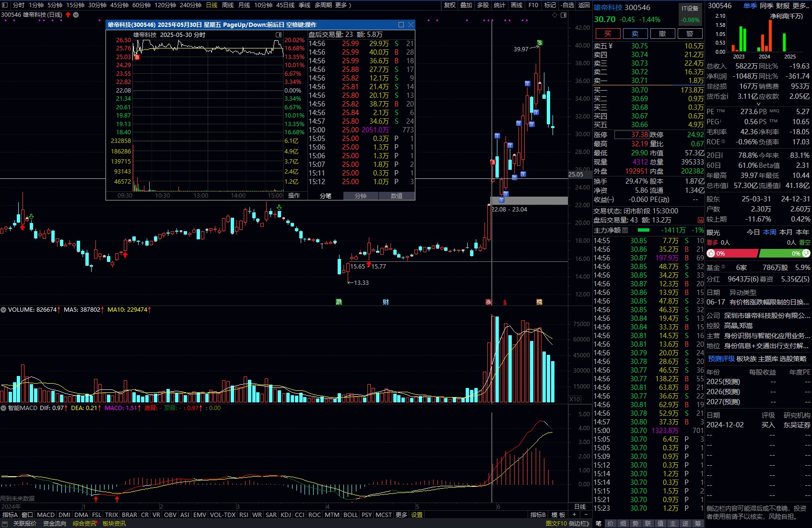812x528 pixels.
Task: Open the 资金流向 bottom tab
Action: tap(55, 524)
